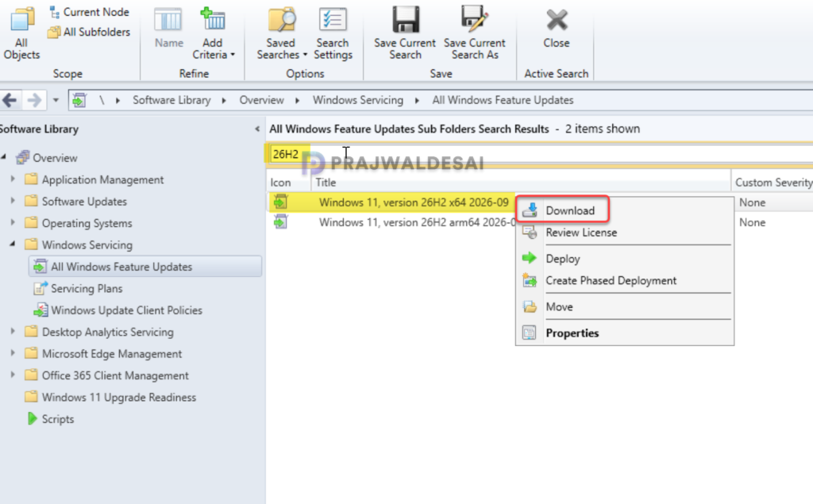
Task: Select Microsoft Edge Management folder
Action: pos(111,354)
